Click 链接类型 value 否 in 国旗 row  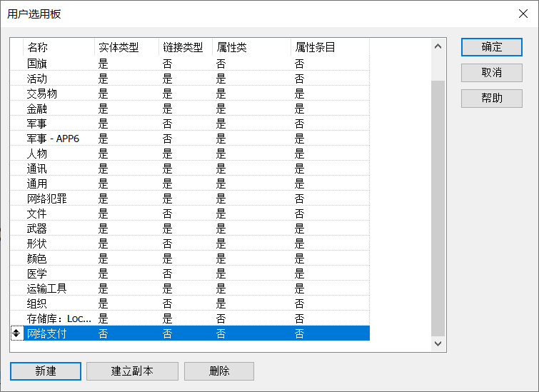click(167, 64)
